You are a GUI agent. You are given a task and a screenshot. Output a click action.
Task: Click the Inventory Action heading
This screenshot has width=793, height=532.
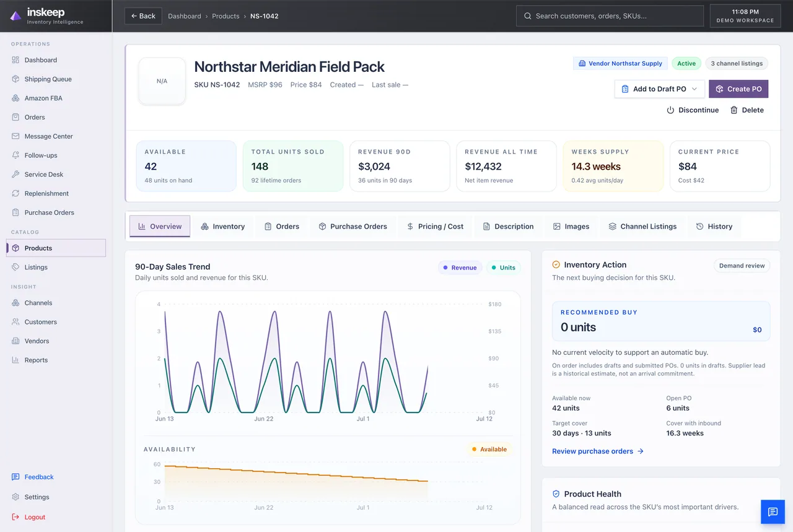pos(595,264)
